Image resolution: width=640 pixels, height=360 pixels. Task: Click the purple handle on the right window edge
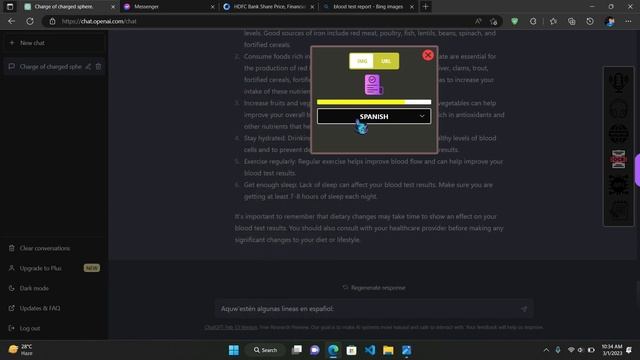point(637,170)
